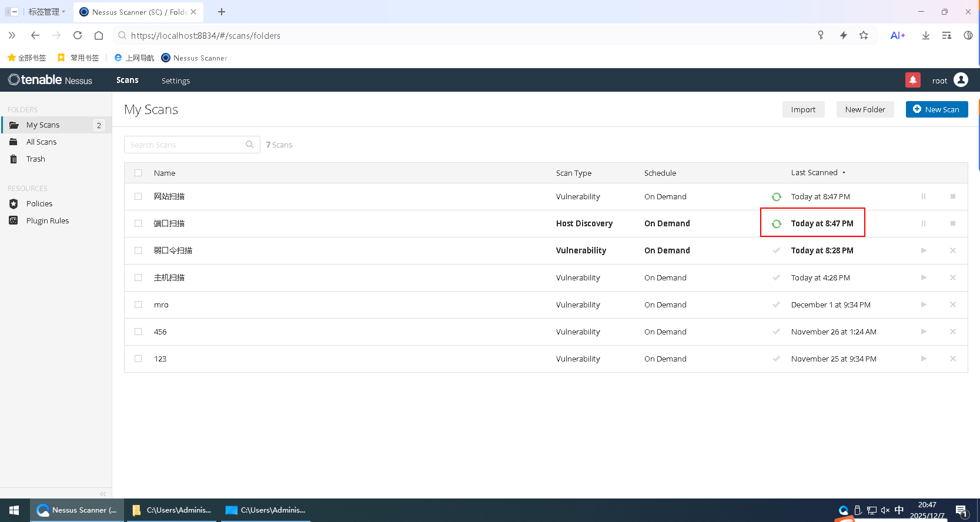Launch the 弱口令扫描 scan with play icon
Screen dimensions: 980x522
pyautogui.click(x=923, y=250)
